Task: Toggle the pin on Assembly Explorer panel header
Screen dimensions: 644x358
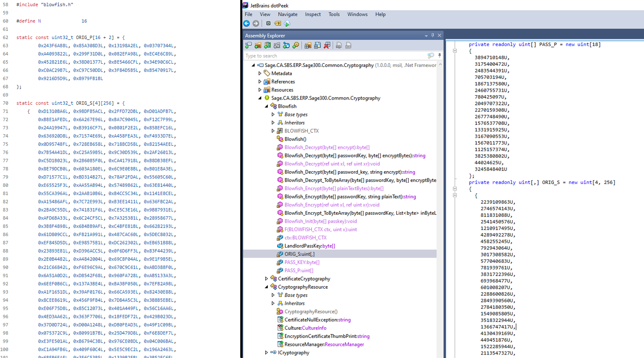Action: coord(432,35)
